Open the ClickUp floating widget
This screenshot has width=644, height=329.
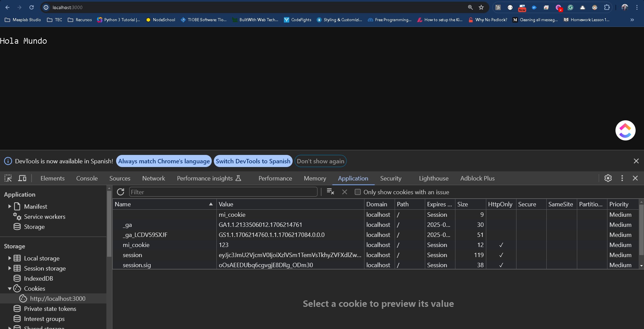625,130
